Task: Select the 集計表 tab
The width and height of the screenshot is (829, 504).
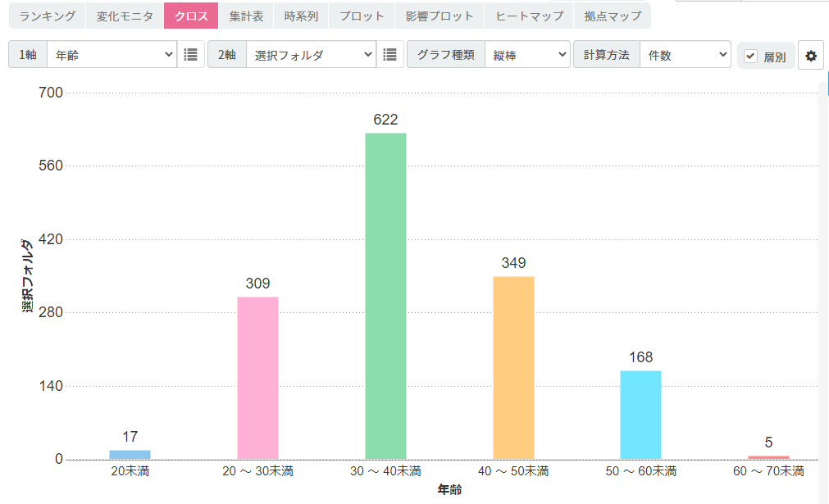Action: (246, 16)
